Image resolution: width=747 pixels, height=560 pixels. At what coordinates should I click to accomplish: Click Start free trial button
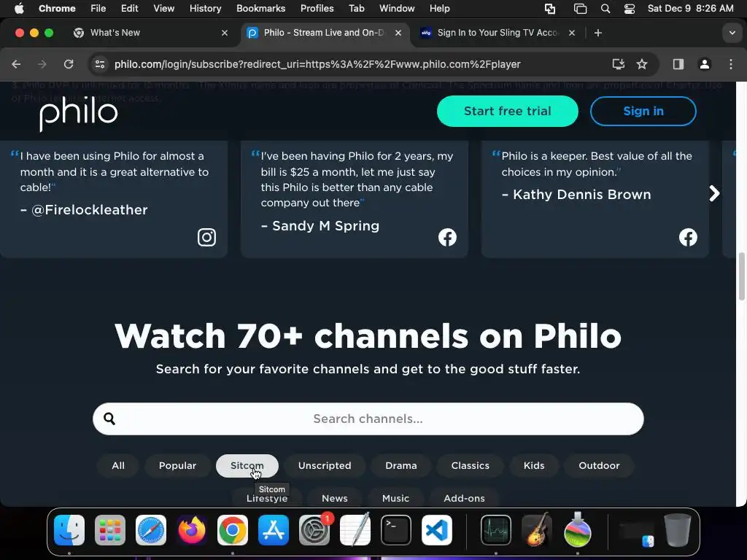(x=508, y=111)
